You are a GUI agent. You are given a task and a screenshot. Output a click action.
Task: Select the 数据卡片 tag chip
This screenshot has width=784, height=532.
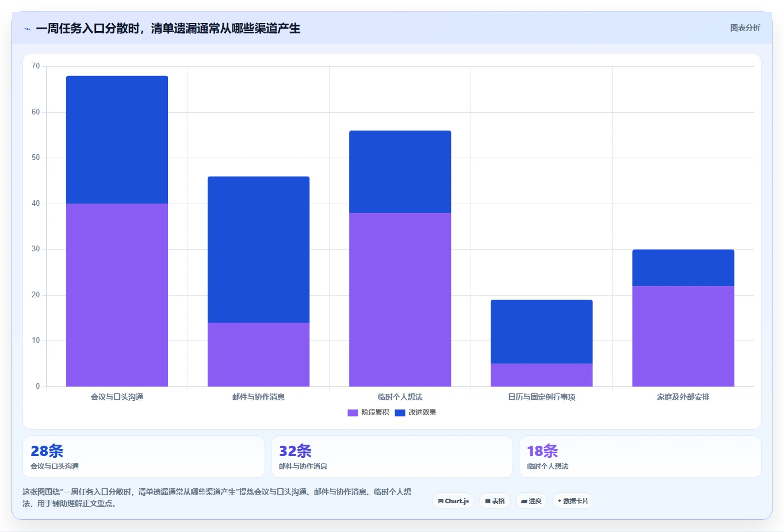(x=573, y=501)
